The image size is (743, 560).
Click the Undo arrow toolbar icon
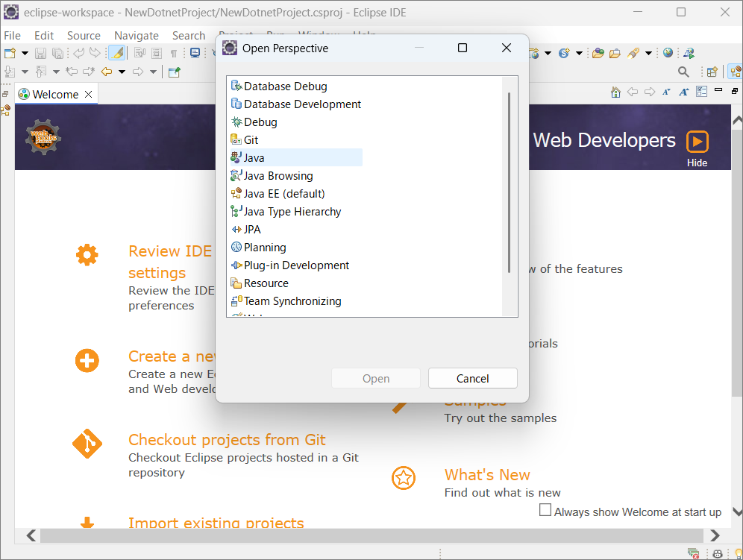[78, 53]
